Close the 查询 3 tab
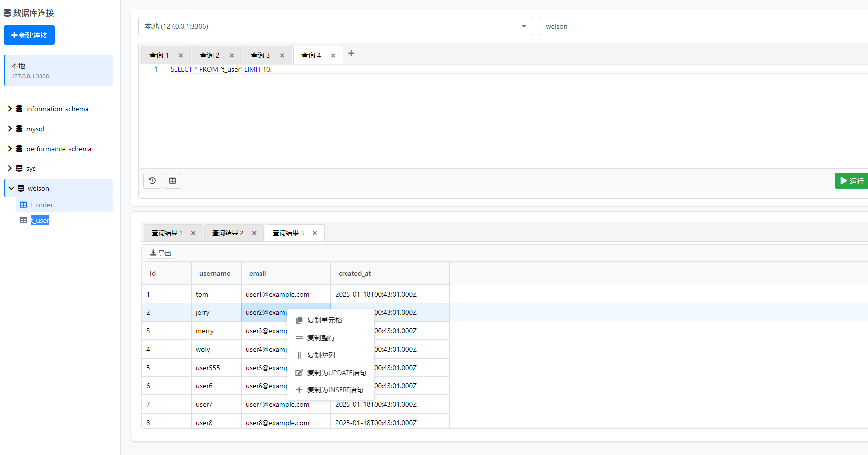 coord(282,55)
